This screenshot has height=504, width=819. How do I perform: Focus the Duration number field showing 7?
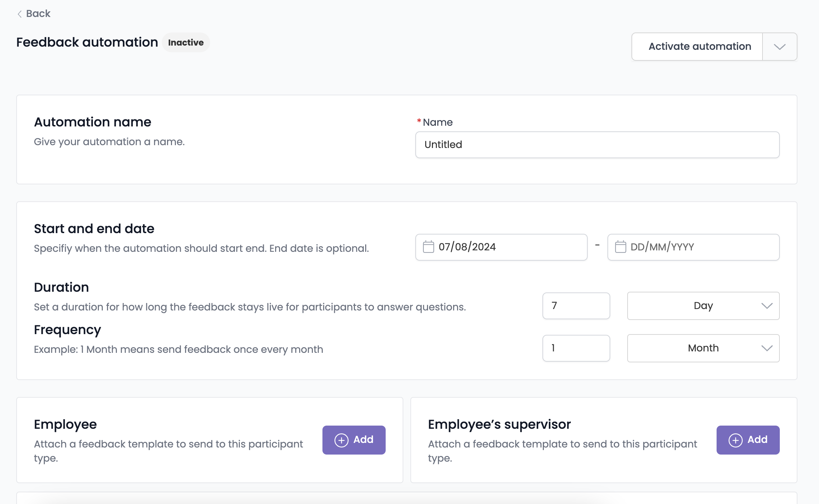coord(576,306)
